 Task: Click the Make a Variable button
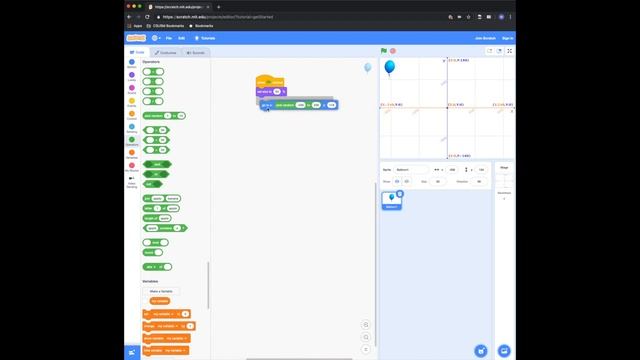(x=161, y=291)
